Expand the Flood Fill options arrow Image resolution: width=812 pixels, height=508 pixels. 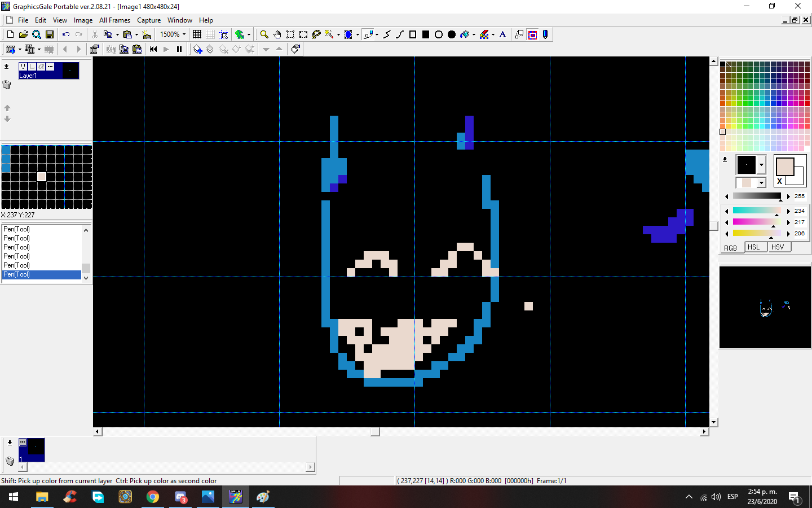click(x=474, y=34)
